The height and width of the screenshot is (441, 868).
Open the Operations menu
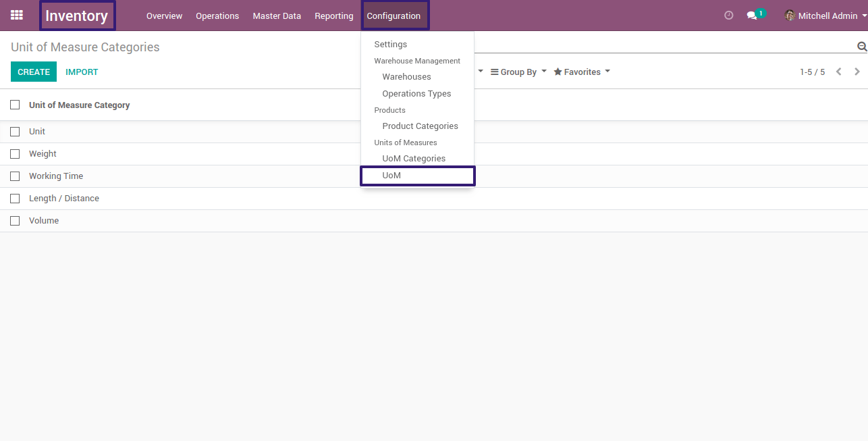(x=217, y=16)
